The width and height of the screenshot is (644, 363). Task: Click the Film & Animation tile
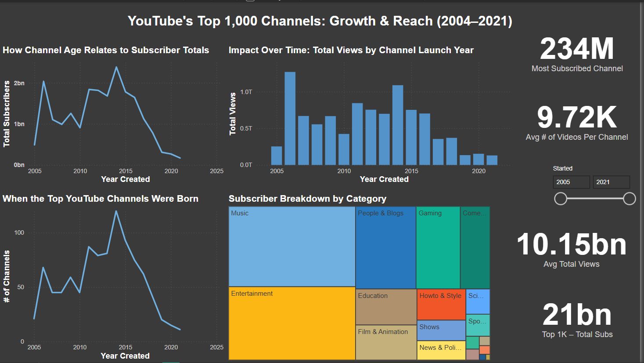(x=385, y=343)
